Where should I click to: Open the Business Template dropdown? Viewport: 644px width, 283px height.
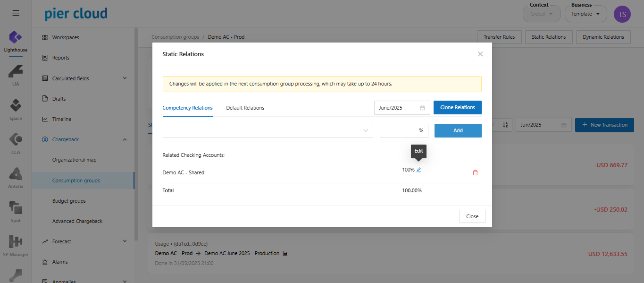585,14
